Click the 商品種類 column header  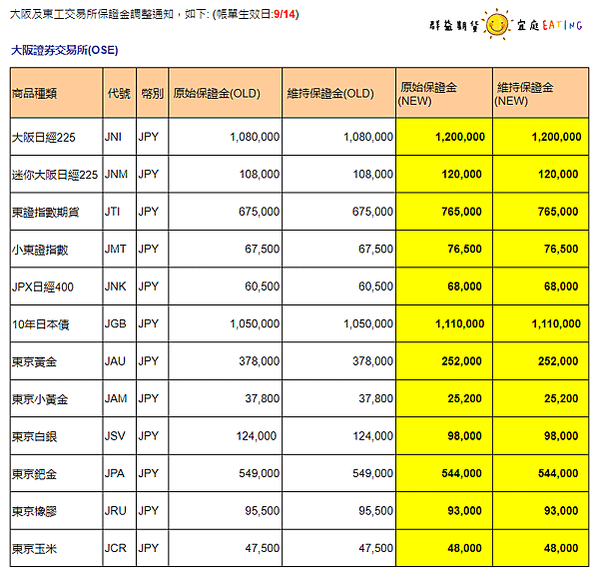pyautogui.click(x=57, y=93)
